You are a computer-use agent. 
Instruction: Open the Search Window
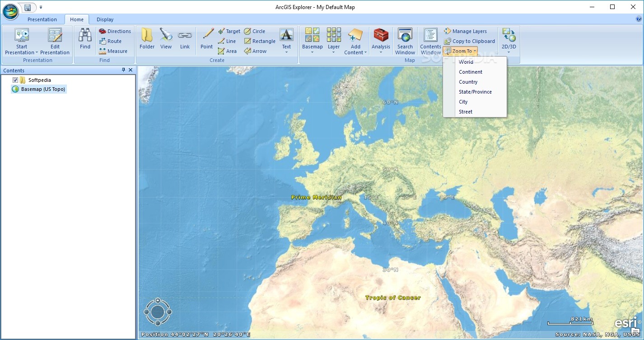point(405,41)
